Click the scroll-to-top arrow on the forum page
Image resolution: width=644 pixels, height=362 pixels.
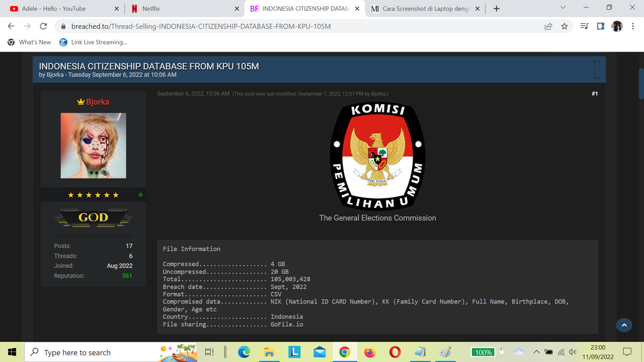(x=624, y=325)
